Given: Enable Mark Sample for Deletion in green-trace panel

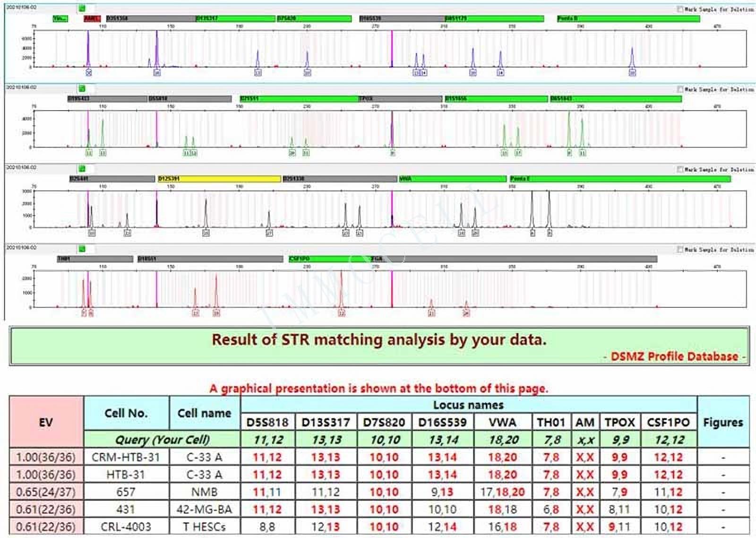Looking at the screenshot, I should click(680, 89).
